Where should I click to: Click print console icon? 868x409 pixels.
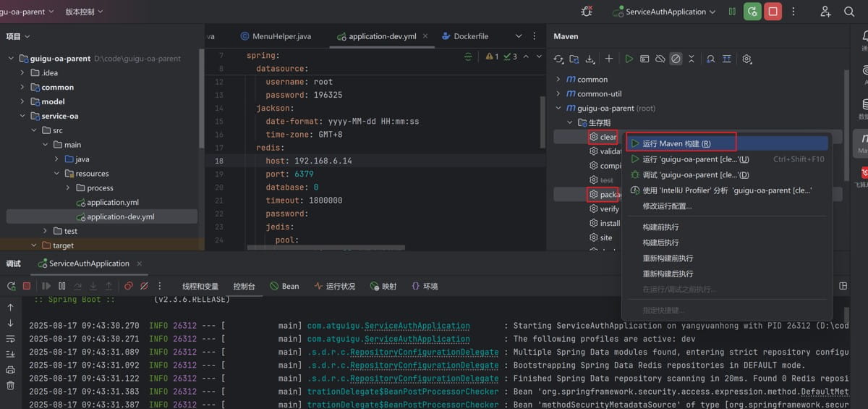click(x=10, y=370)
